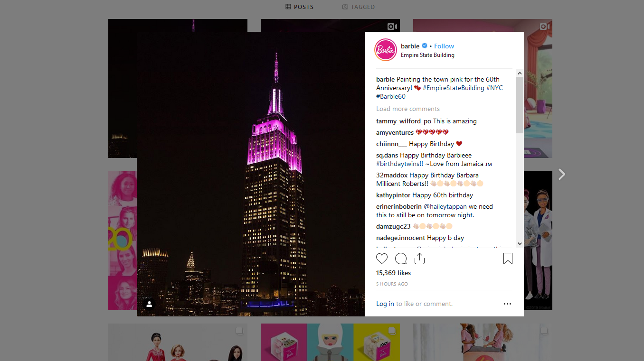644x361 pixels.
Task: Open the #EmpireStateBuilding hashtag
Action: [454, 88]
